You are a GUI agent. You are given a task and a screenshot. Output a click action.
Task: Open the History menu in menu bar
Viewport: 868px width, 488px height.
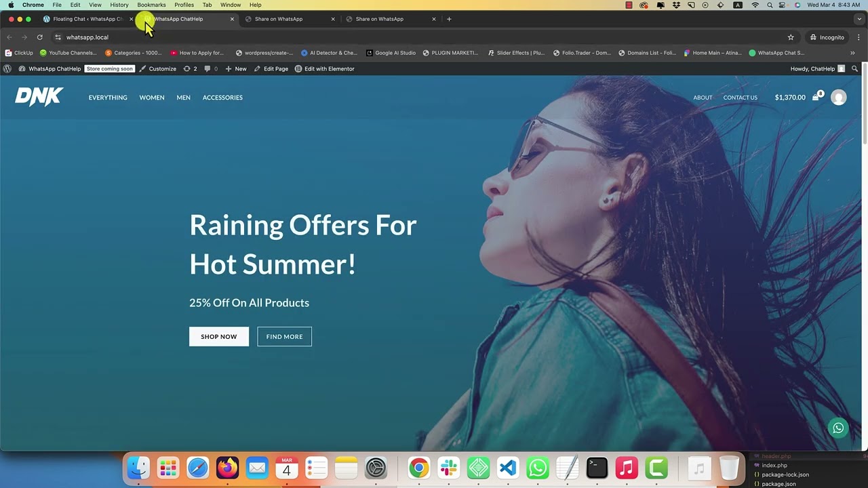[x=119, y=5]
